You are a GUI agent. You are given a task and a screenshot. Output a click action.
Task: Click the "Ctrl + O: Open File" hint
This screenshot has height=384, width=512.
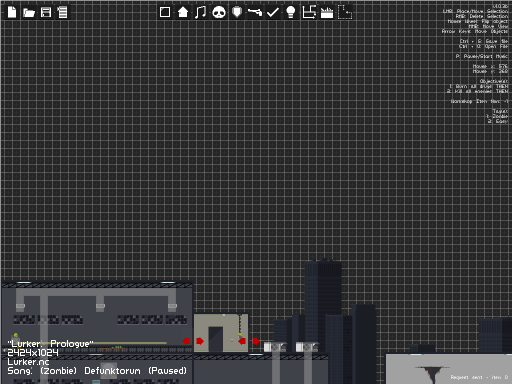484,46
